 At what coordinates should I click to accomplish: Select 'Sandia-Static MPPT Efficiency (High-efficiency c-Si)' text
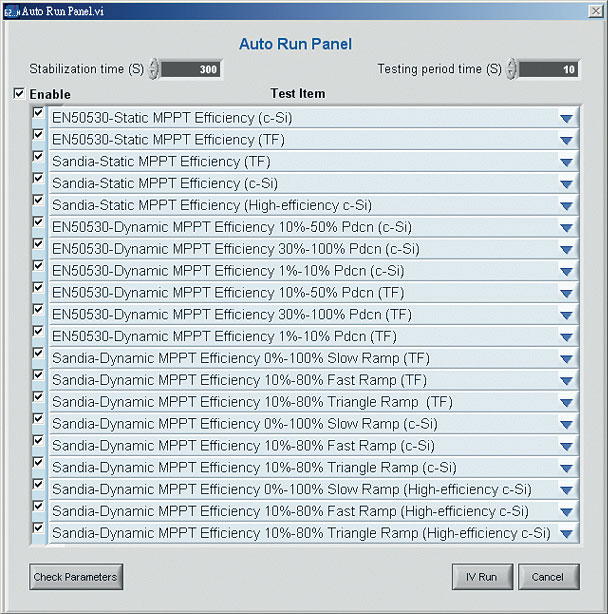coord(212,205)
